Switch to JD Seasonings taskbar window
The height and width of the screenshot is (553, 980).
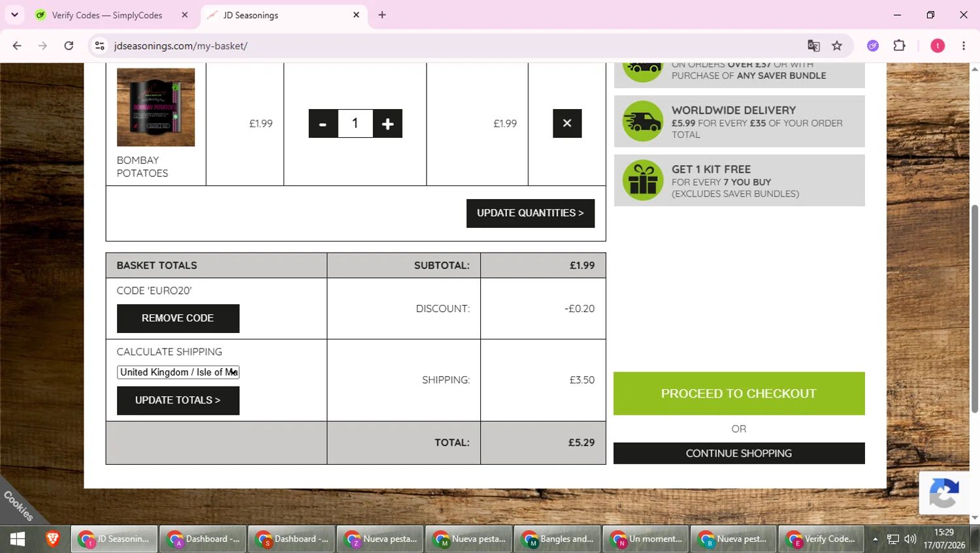pos(114,539)
